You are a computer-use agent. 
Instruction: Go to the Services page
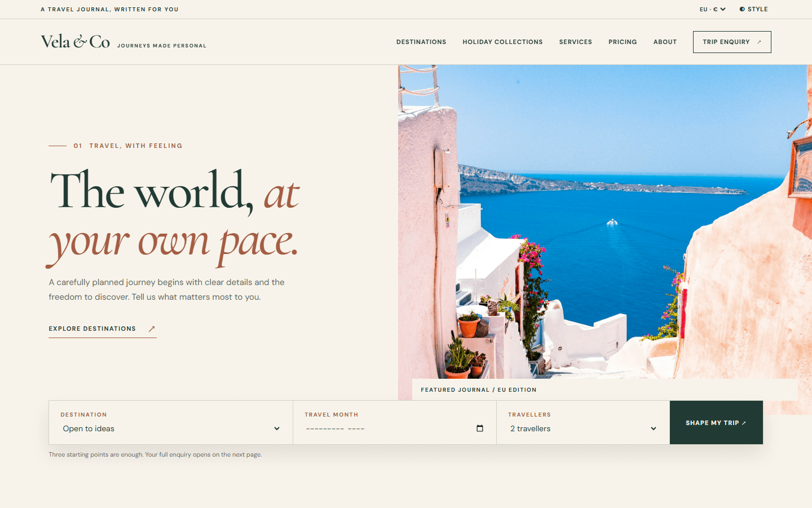pyautogui.click(x=576, y=42)
